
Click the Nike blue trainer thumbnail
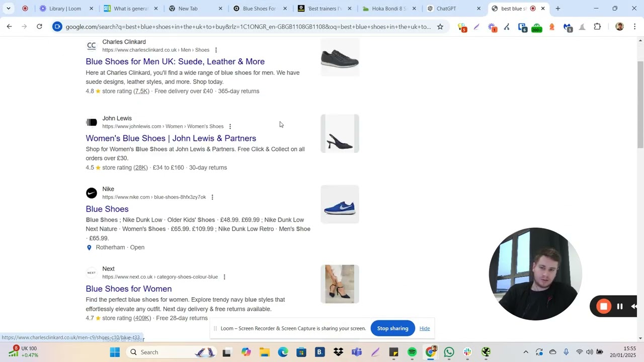340,205
